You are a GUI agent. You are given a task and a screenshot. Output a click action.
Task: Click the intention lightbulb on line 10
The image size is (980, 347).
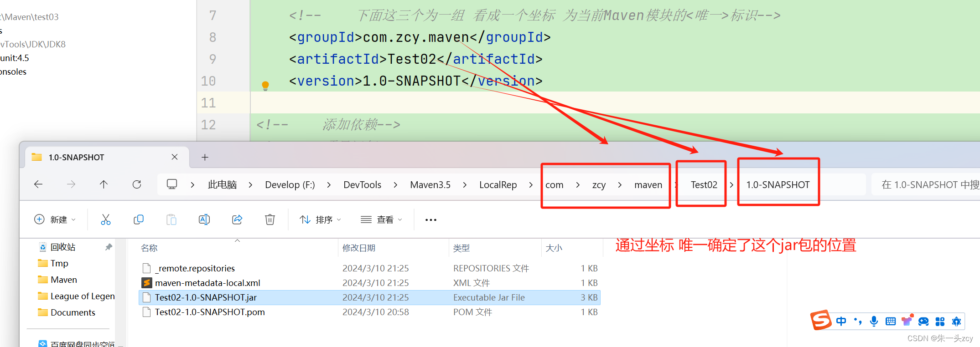[265, 86]
